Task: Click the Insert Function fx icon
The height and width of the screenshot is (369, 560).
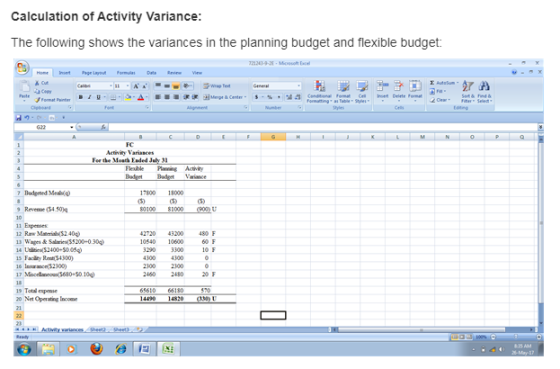Action: [x=103, y=127]
